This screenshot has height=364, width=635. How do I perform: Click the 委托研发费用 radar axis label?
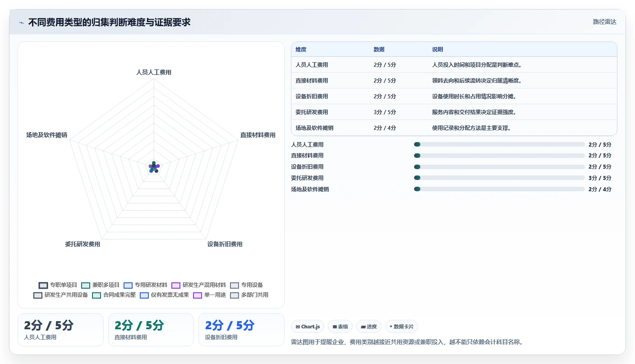pyautogui.click(x=83, y=244)
